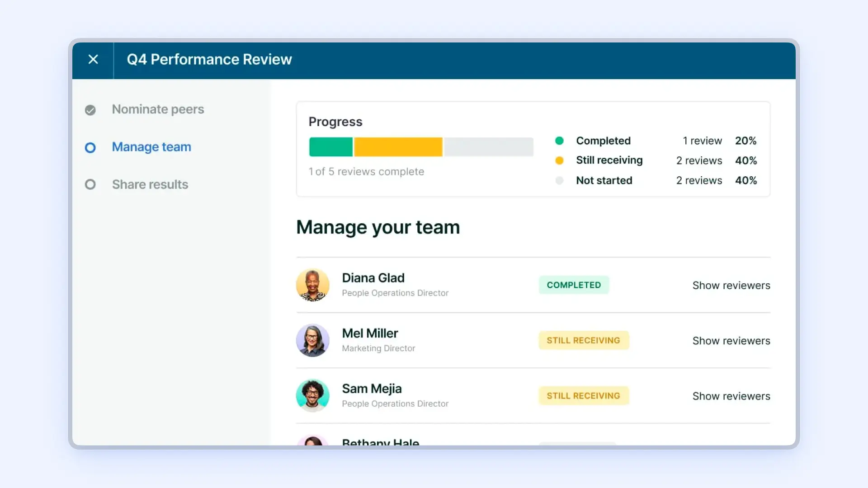Click the green Completed progress bar segment
Screen dimensions: 868x488
(x=330, y=147)
